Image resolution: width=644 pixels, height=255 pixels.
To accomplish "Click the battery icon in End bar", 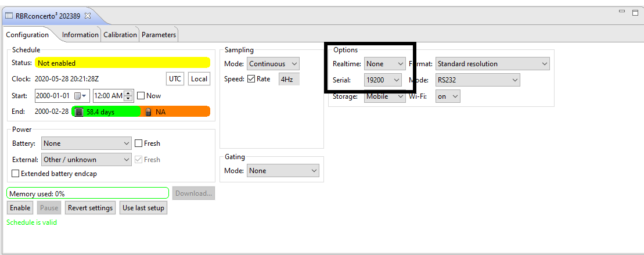I will click(x=148, y=112).
